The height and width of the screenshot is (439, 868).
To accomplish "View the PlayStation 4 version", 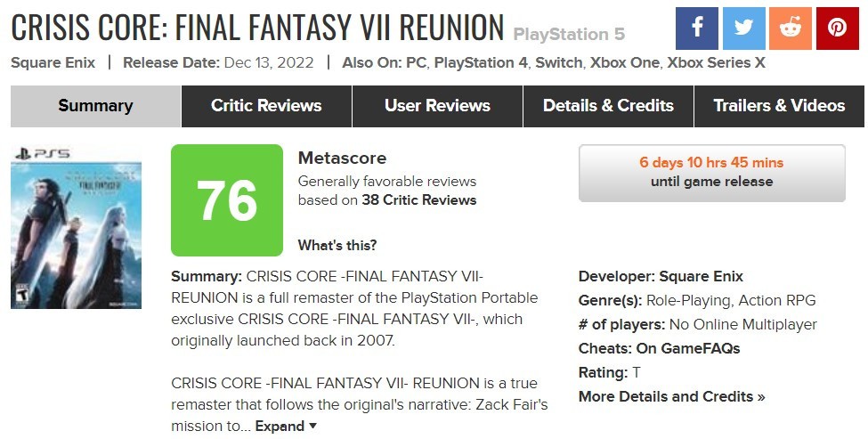I will (481, 62).
